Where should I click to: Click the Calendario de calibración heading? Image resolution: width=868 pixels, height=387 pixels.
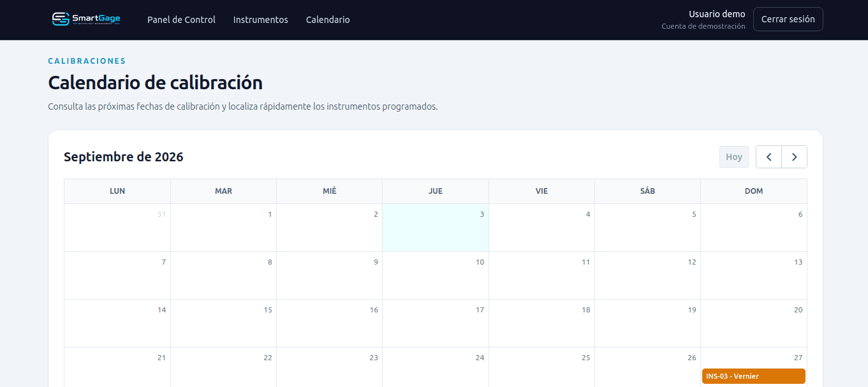pos(155,83)
